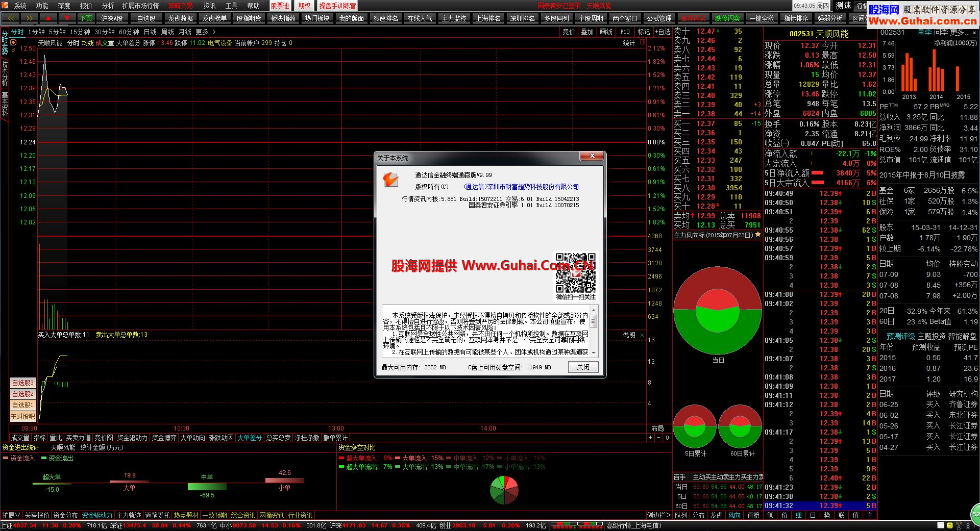980x531 pixels.
Task: Toggle 笔 tick view in bottom strip
Action: (770, 515)
